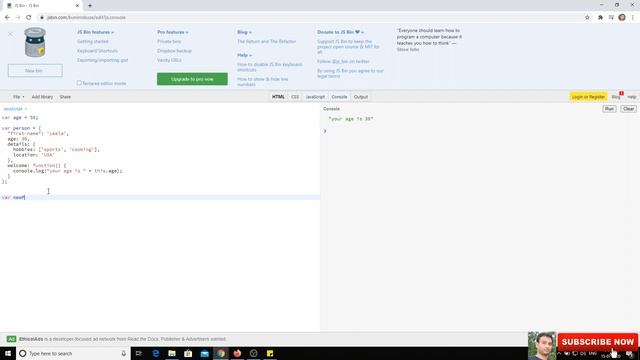
Task: Expand the Help heading in welcome panel
Action: tap(244, 55)
